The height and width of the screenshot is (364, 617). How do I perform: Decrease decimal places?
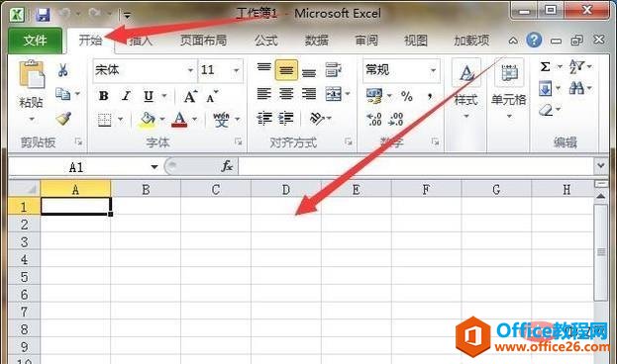(396, 119)
